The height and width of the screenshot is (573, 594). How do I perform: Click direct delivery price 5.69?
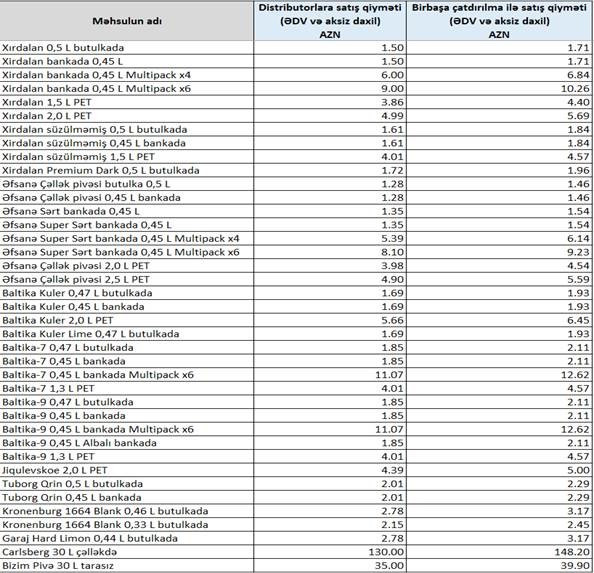click(x=499, y=116)
